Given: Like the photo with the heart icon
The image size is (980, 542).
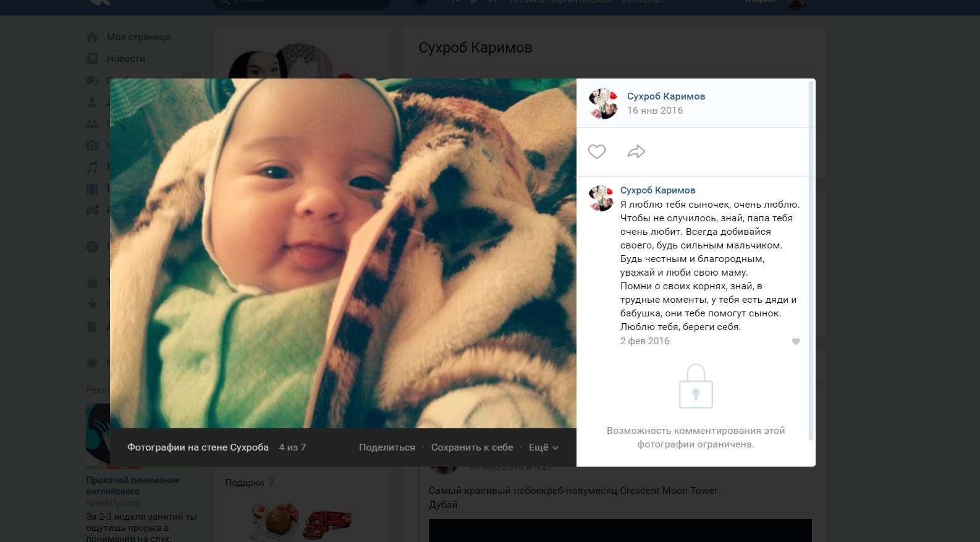Looking at the screenshot, I should click(596, 151).
